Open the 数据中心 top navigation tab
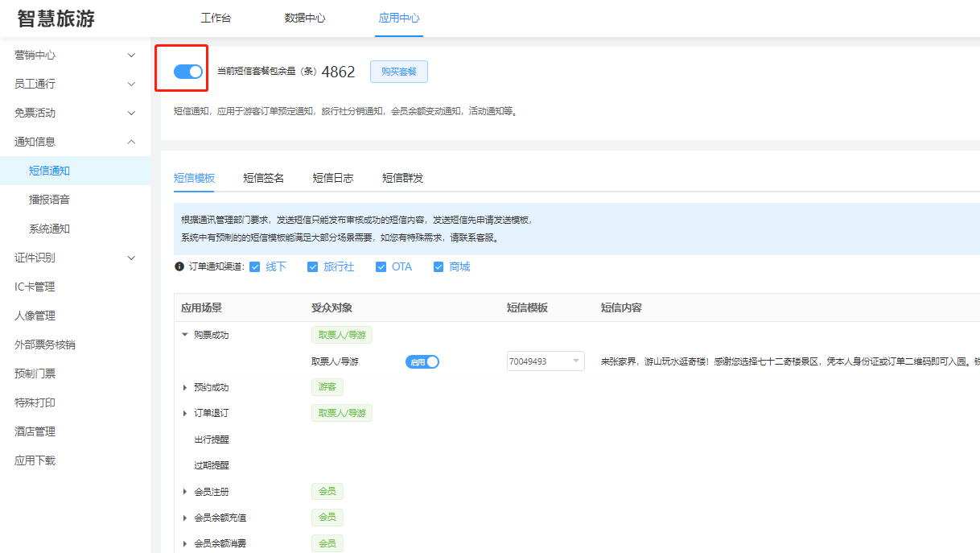Viewport: 980px width, 553px height. point(305,18)
